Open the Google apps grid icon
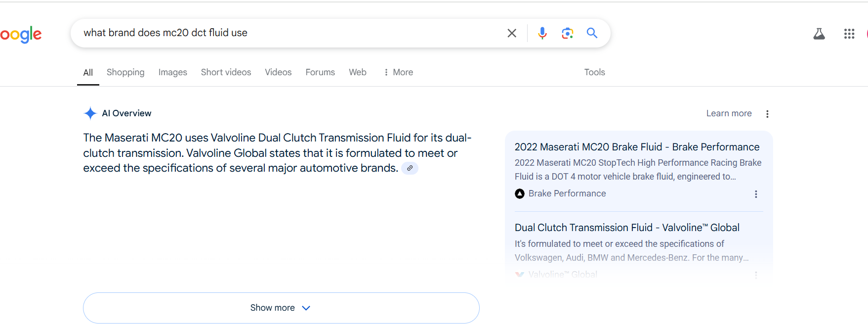This screenshot has height=330, width=868. (849, 34)
